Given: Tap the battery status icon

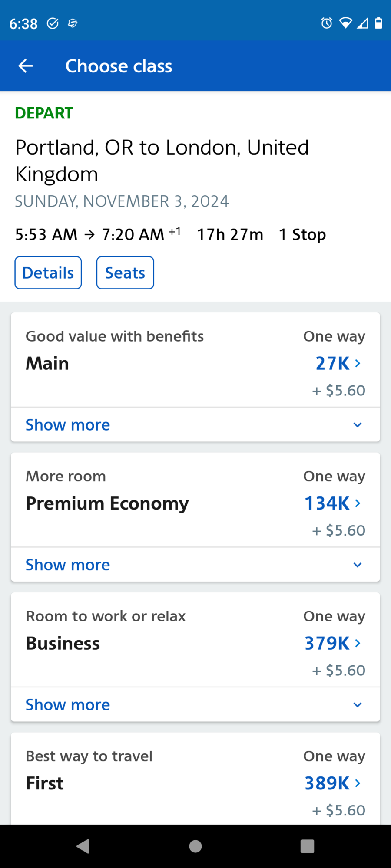Looking at the screenshot, I should click(x=378, y=23).
